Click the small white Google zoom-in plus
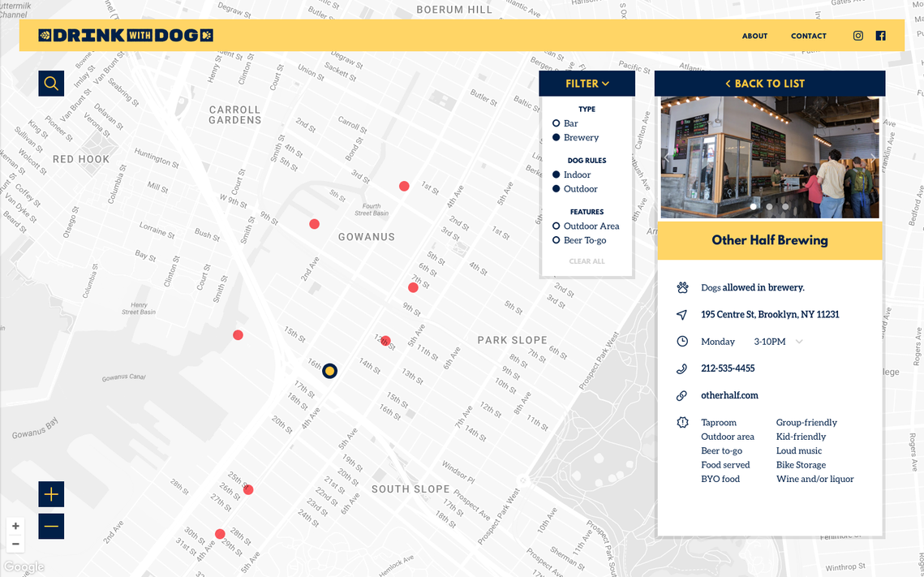The width and height of the screenshot is (924, 577). 16,527
